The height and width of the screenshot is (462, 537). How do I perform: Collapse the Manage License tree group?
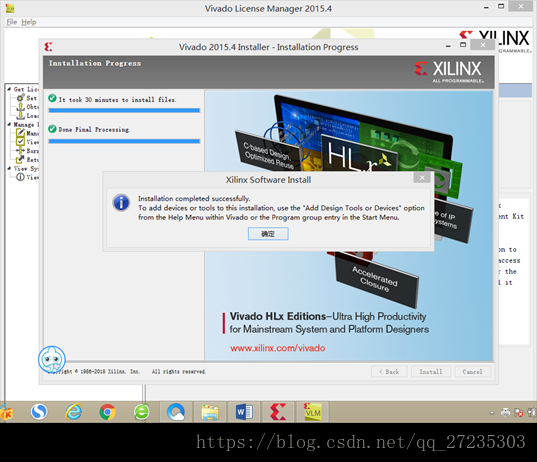tap(9, 124)
